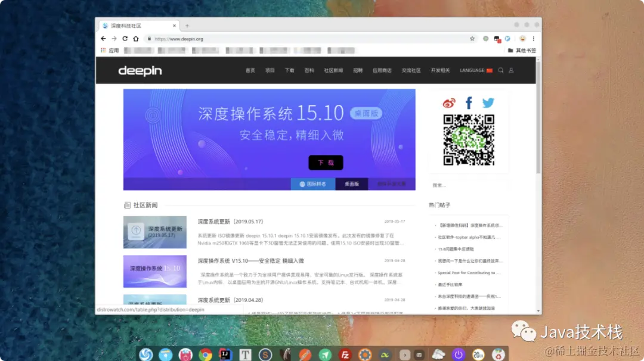
Task: Open 百科 in site navigation
Action: tap(309, 70)
